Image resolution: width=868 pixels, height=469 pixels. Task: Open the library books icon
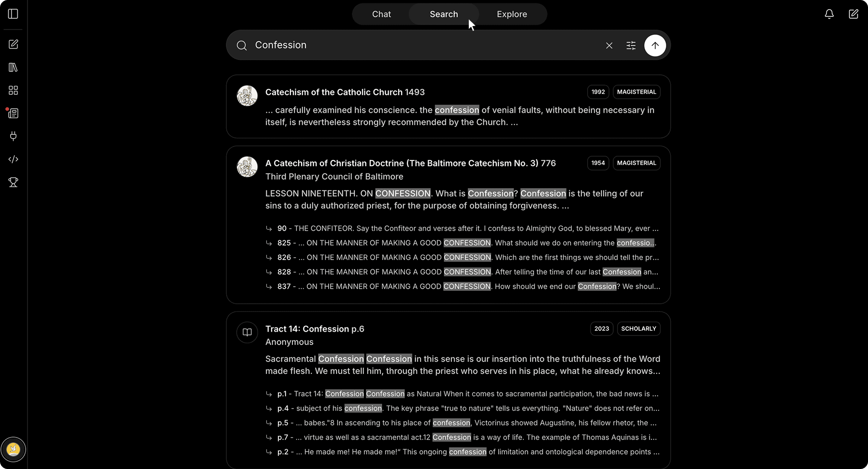[13, 67]
